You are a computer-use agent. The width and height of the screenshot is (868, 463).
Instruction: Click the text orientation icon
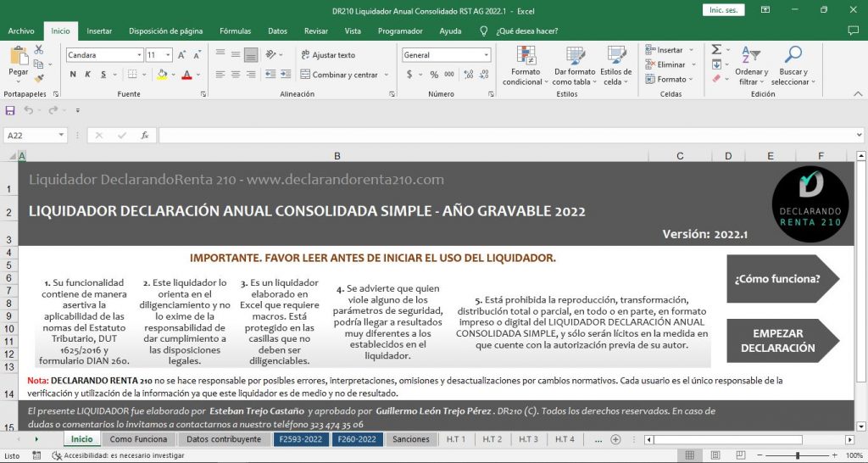point(270,54)
